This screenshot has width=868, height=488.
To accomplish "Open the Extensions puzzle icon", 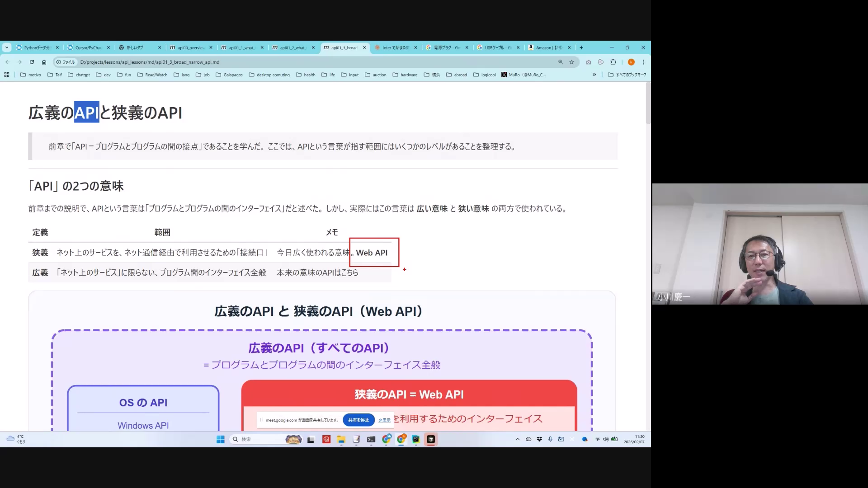I will 613,62.
